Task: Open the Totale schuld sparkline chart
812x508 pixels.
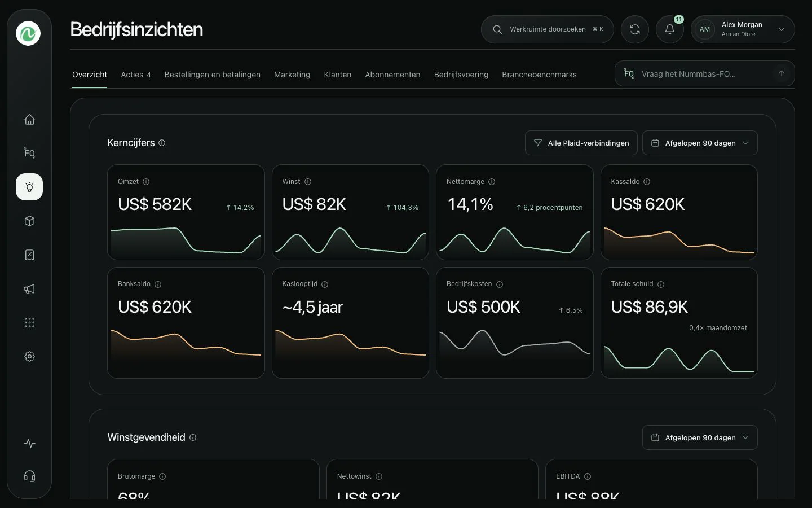Action: click(x=679, y=359)
